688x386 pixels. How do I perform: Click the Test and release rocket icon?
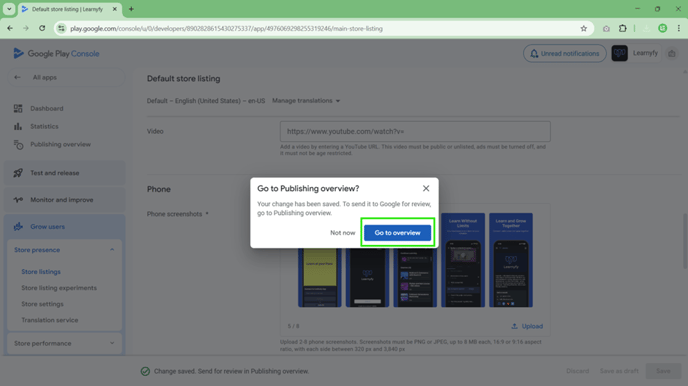18,173
